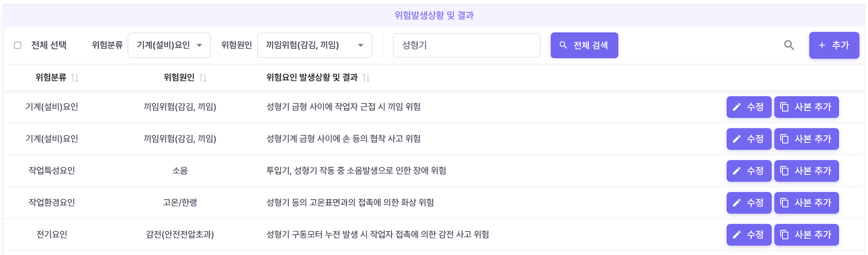Click copy icon for 감전(안전전압초과) row
This screenshot has width=868, height=255.
[x=785, y=235]
